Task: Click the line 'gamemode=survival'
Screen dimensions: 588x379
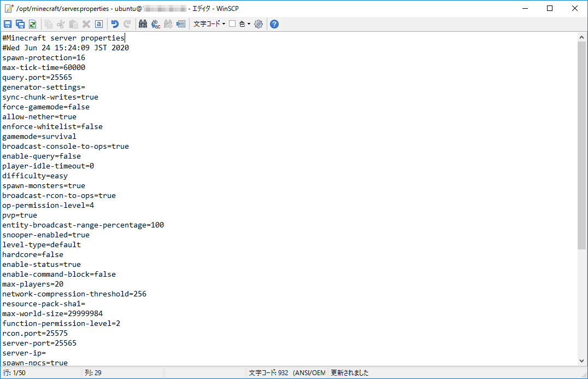Action: (x=39, y=137)
